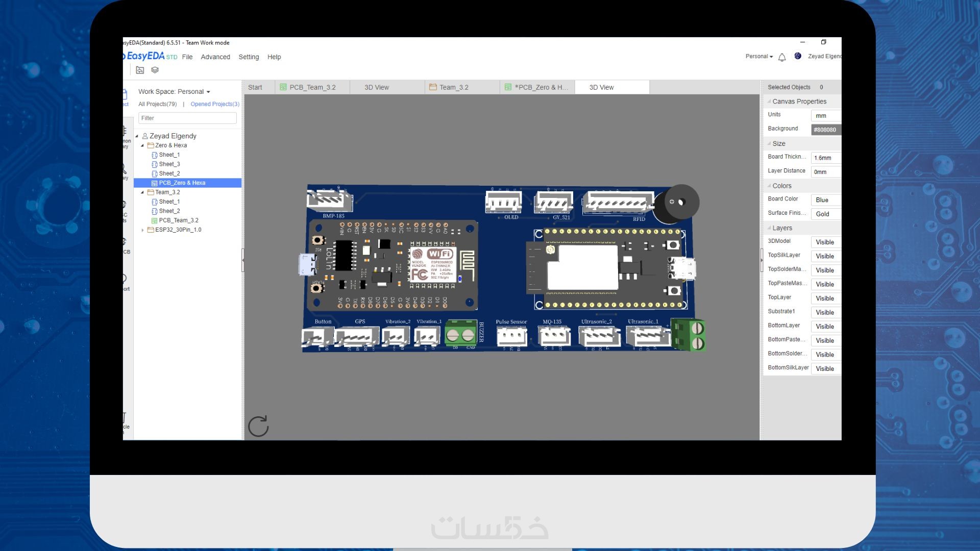Click the PCB icon on PCB_Team_3.2 tab
Viewport: 980px width, 551px height.
click(x=283, y=87)
